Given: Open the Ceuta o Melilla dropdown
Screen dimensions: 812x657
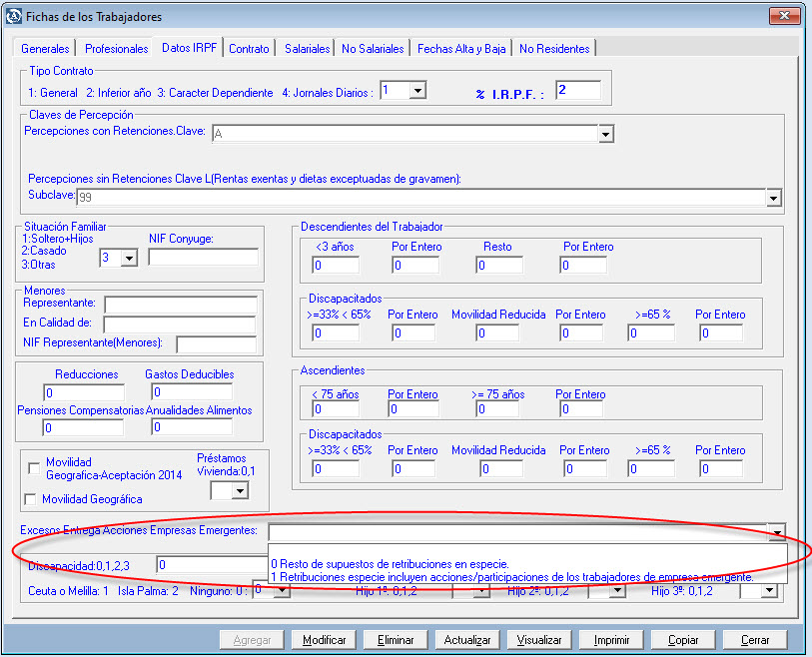Looking at the screenshot, I should pyautogui.click(x=282, y=591).
